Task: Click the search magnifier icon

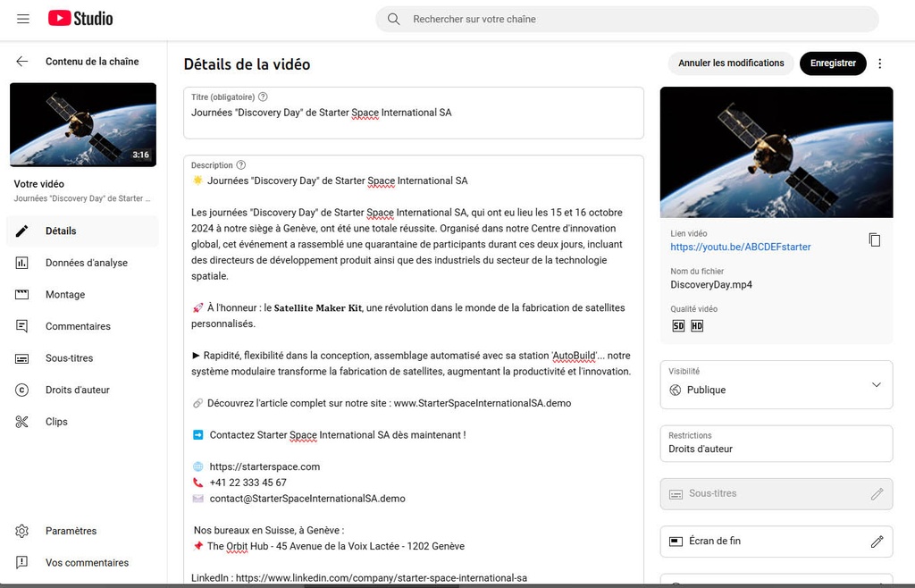Action: pyautogui.click(x=394, y=20)
